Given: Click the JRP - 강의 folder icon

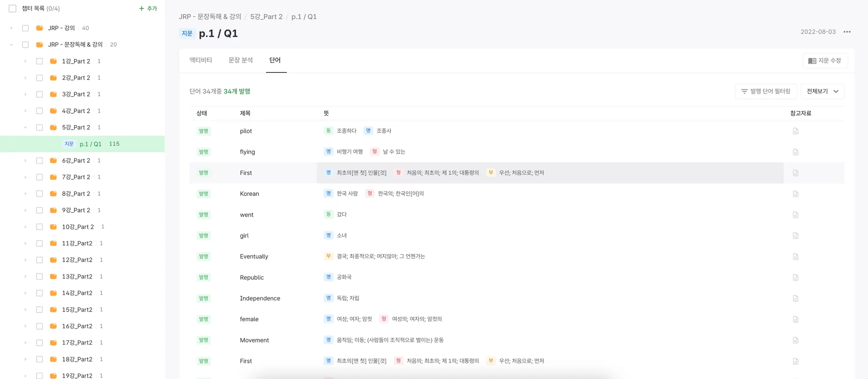Looking at the screenshot, I should click(x=39, y=28).
